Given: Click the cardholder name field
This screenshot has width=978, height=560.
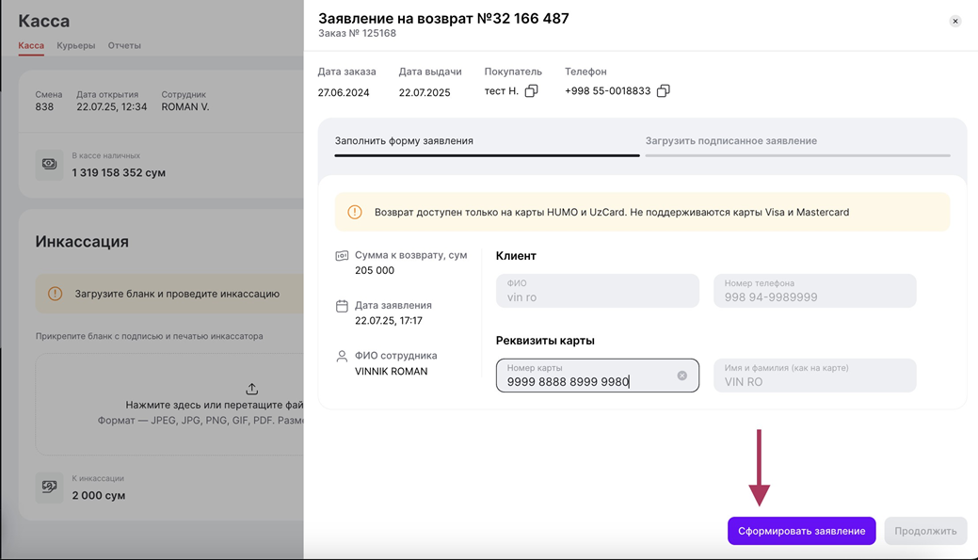Looking at the screenshot, I should click(x=814, y=376).
